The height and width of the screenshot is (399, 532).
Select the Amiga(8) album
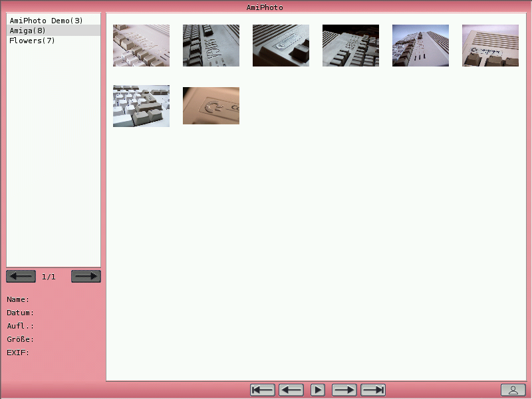(28, 31)
